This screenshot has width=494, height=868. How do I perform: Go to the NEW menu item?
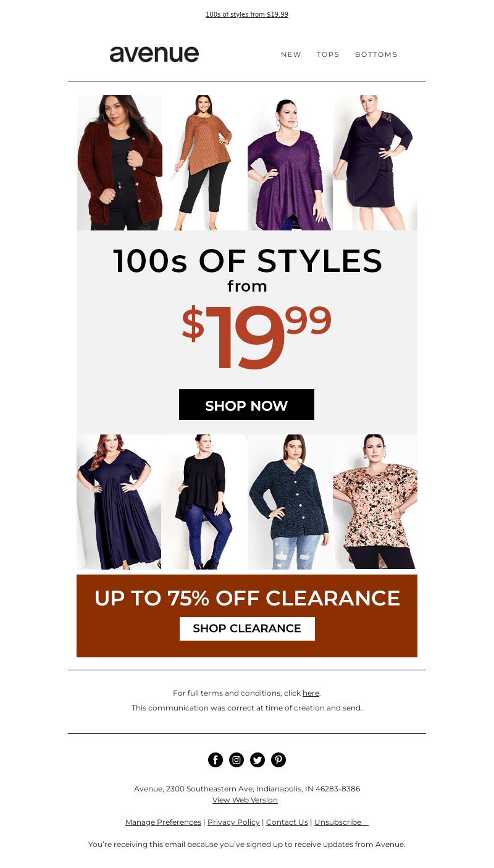coord(291,54)
